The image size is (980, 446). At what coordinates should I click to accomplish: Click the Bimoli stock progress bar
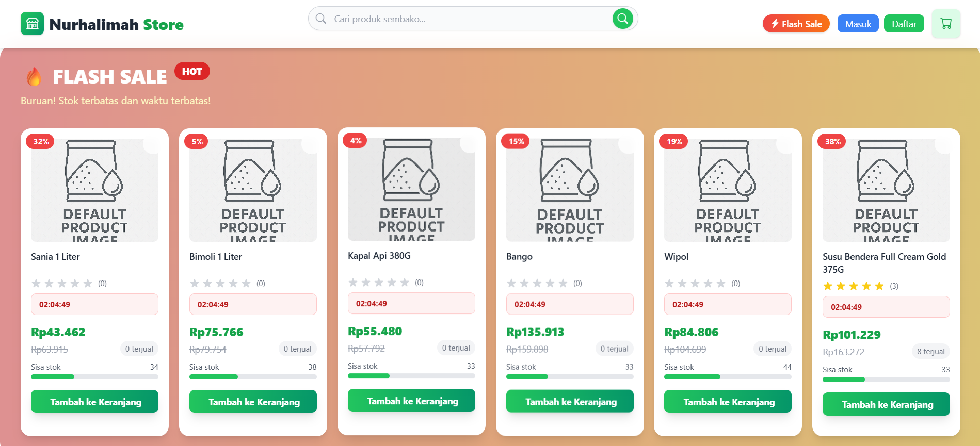pyautogui.click(x=253, y=377)
